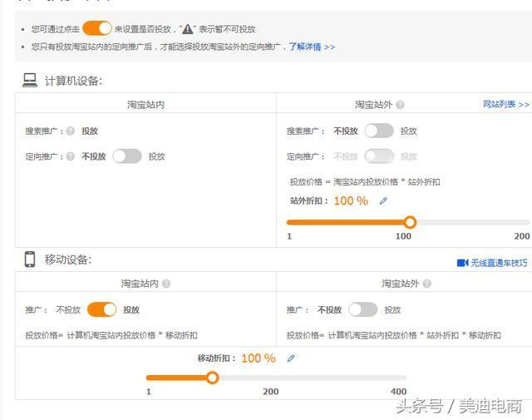The image size is (532, 420).
Task: Open the 无线直通车技巧 link
Action: click(x=499, y=263)
